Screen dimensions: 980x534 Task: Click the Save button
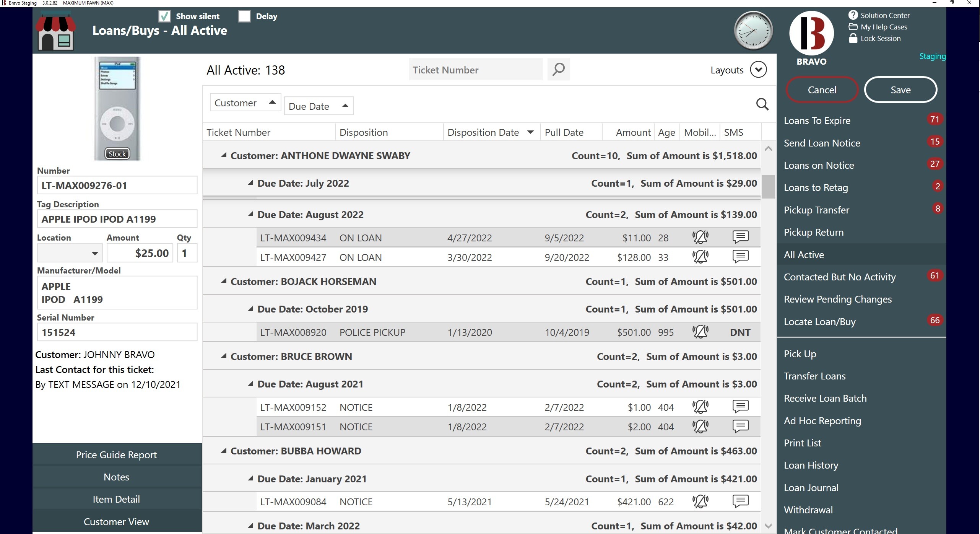click(900, 90)
